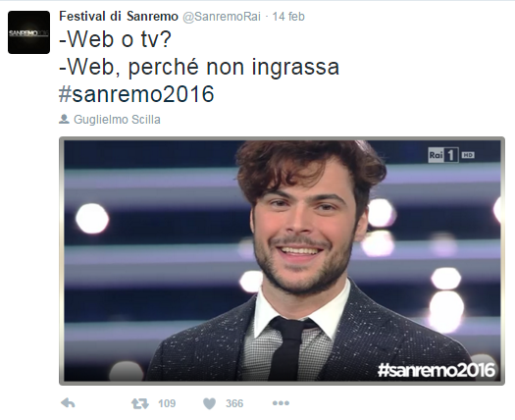Viewport: 515px width, 420px height.
Task: Open the Festival di Sanremo account name
Action: (x=119, y=16)
